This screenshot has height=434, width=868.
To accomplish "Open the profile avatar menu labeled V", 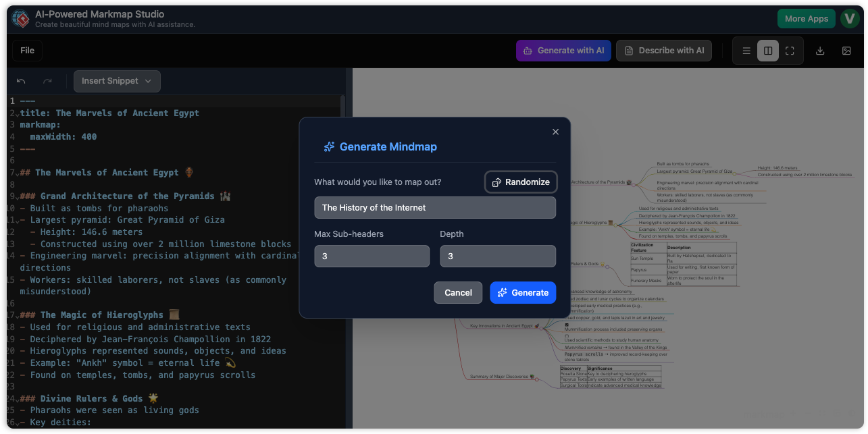I will coord(850,18).
